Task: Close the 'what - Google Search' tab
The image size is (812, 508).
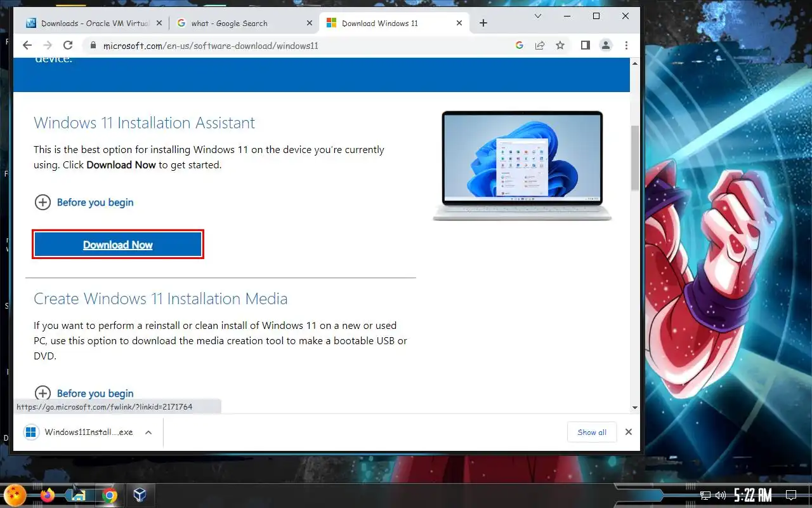Action: click(310, 23)
